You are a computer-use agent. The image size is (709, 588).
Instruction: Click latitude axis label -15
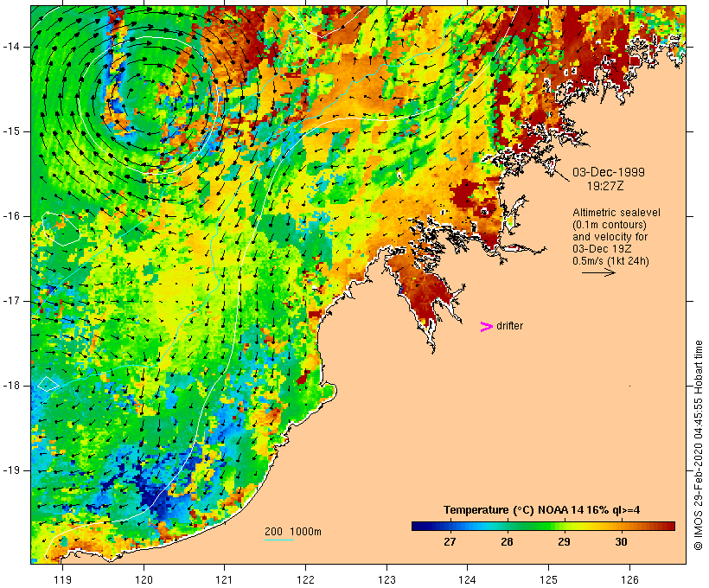tap(11, 131)
